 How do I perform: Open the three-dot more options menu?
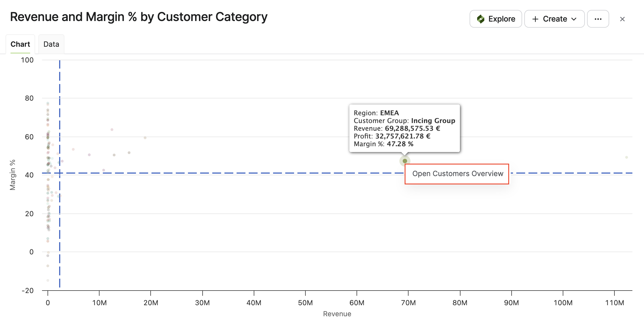pos(598,19)
